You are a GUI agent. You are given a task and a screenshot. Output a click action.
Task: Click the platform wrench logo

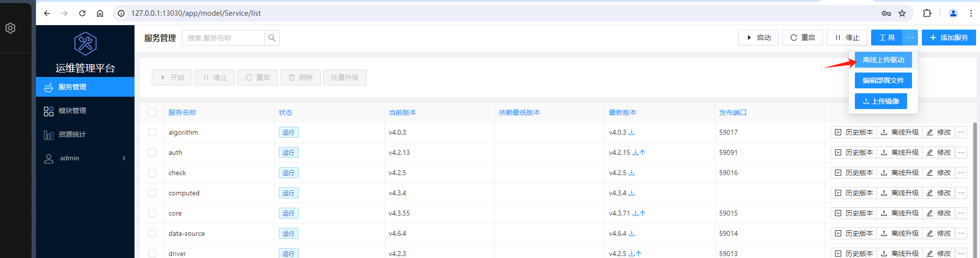pos(85,44)
